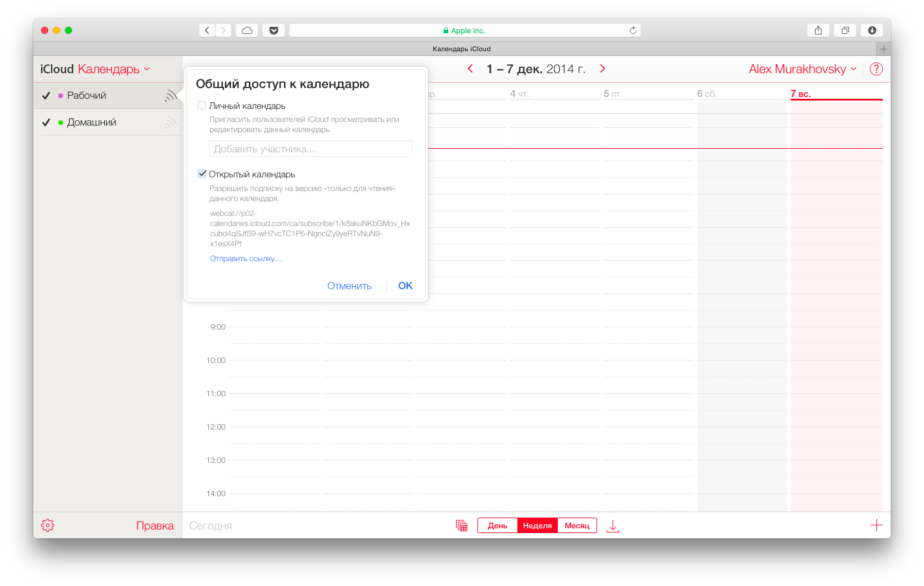Click the Pocket extension icon

[274, 30]
